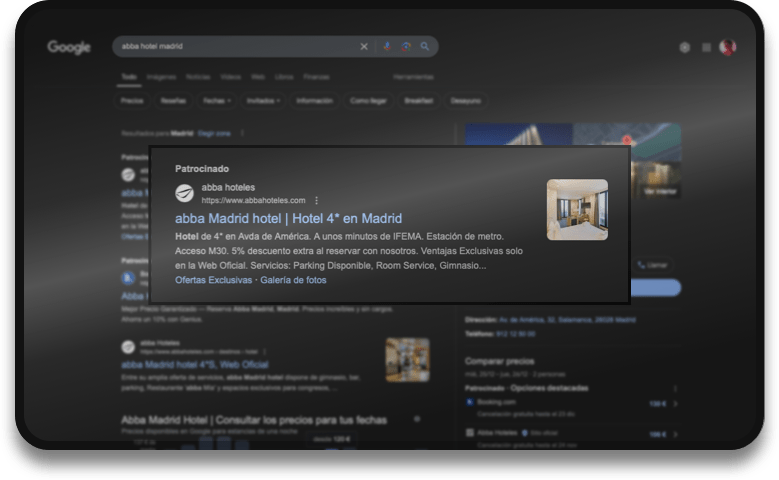Viewport: 779px width, 480px height.
Task: Select the Breakfast filter chip
Action: tap(418, 101)
